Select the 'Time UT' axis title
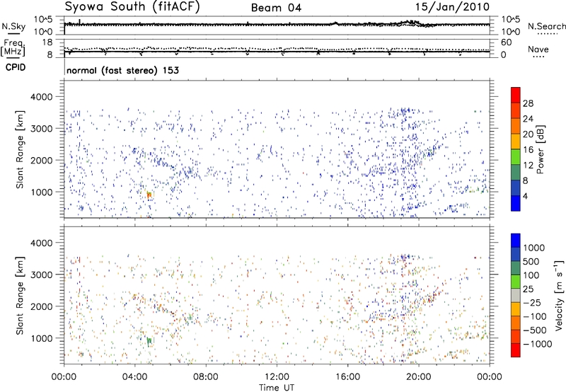The image size is (566, 392). [x=277, y=388]
